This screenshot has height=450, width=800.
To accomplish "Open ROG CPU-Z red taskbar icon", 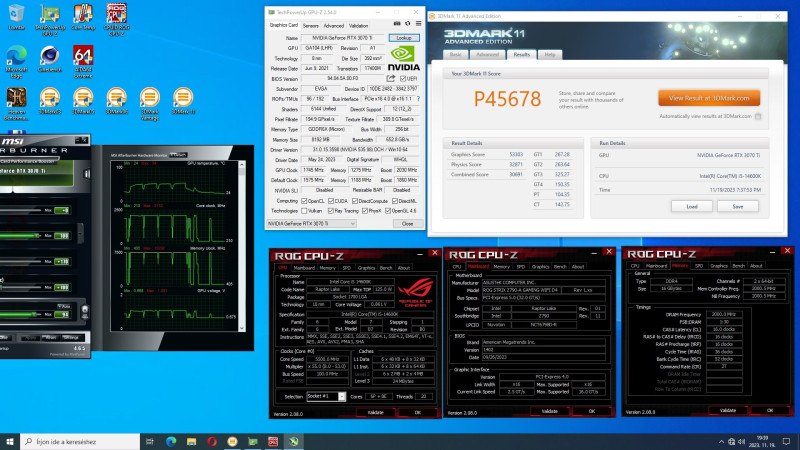I will click(x=273, y=441).
